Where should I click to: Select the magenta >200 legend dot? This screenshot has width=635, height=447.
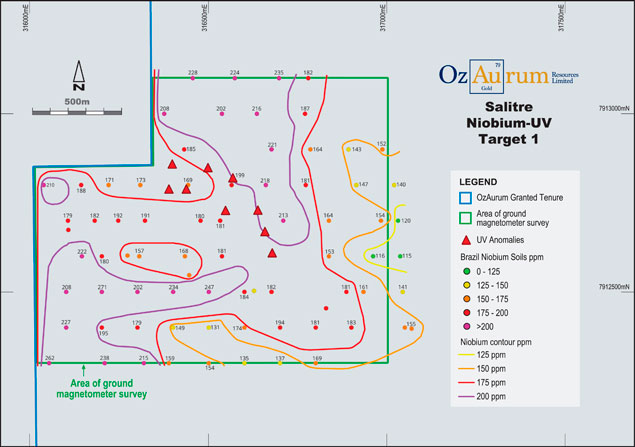[x=465, y=325]
